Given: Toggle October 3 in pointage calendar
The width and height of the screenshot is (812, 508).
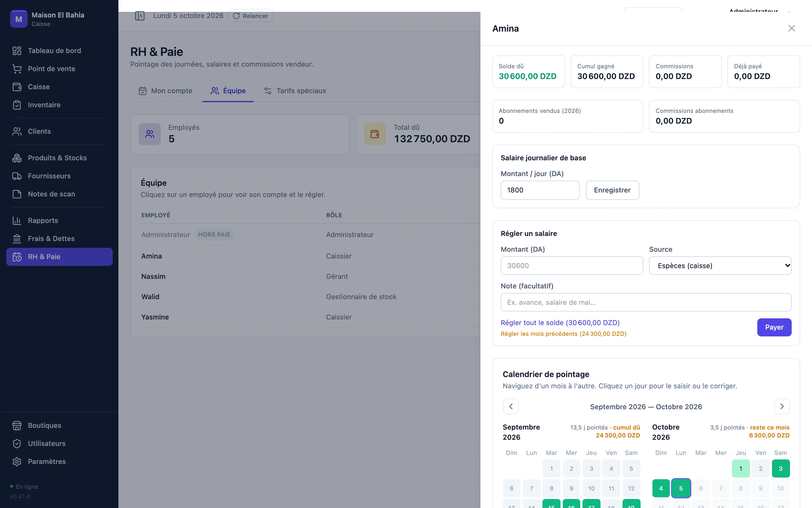Looking at the screenshot, I should pos(780,468).
